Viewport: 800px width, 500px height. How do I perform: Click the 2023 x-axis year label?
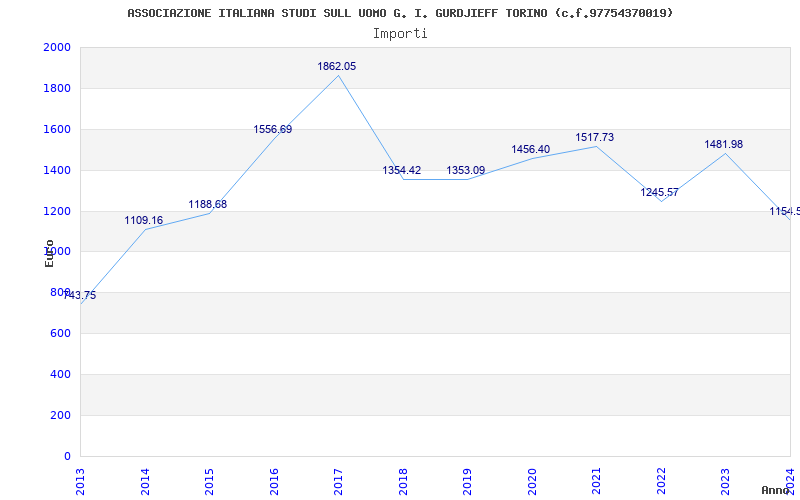(726, 481)
